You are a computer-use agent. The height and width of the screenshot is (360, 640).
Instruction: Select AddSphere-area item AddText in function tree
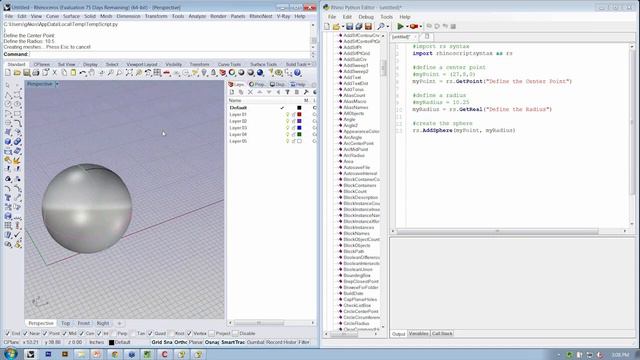click(x=352, y=78)
